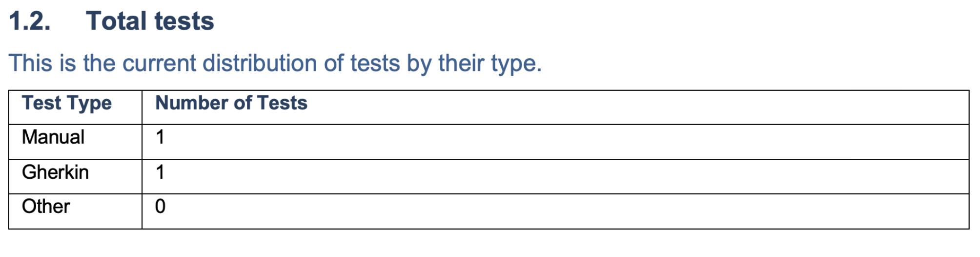Select the "Number of Tests" header text
The height and width of the screenshot is (257, 980).
coord(231,103)
